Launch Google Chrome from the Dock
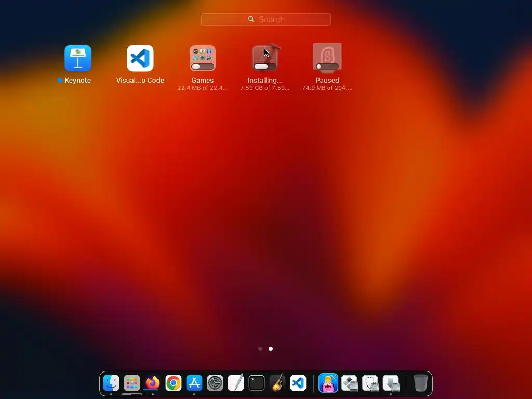The height and width of the screenshot is (399, 532). coord(174,383)
